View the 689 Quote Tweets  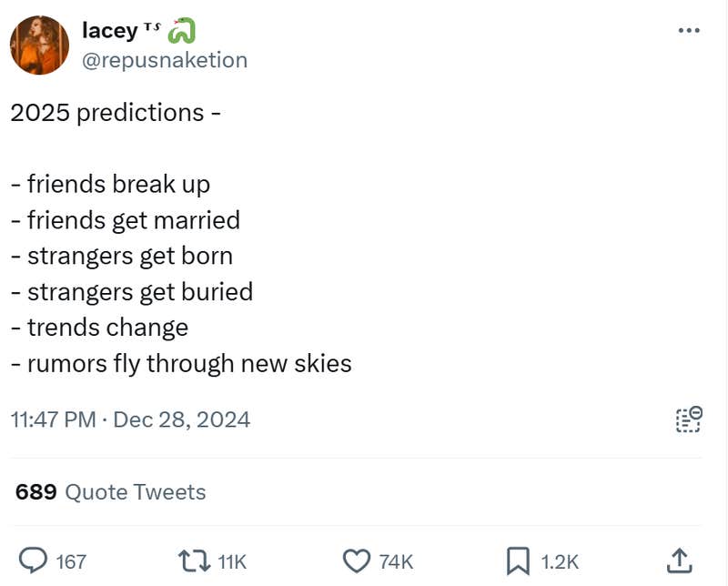(x=108, y=491)
